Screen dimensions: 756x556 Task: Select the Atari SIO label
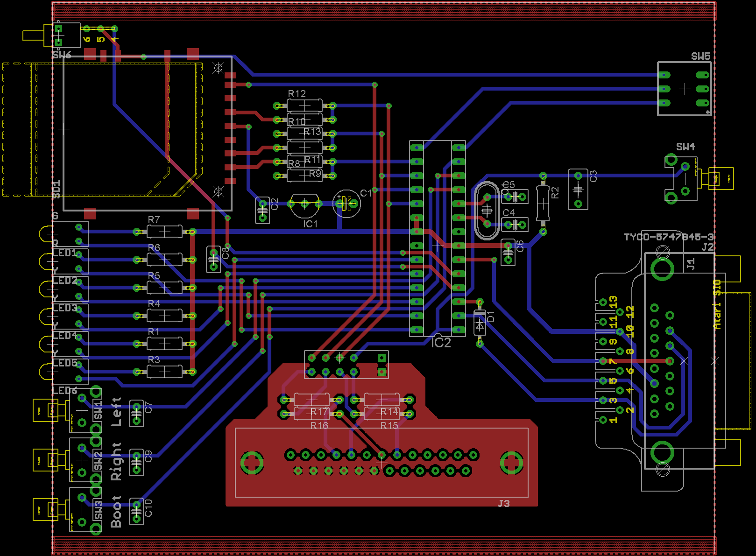(x=717, y=304)
